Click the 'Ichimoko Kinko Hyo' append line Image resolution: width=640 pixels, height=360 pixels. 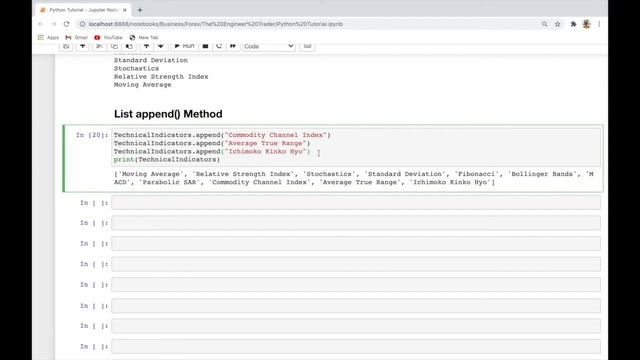point(212,151)
